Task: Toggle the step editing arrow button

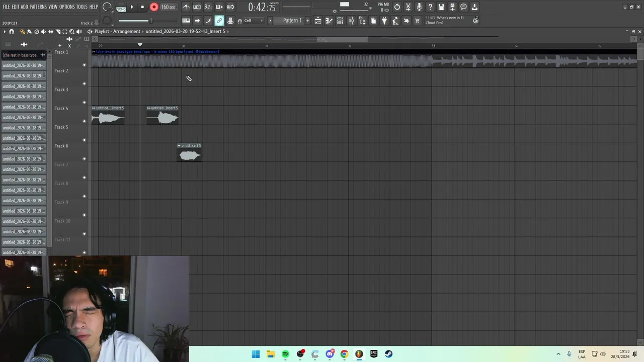Action: click(197, 21)
